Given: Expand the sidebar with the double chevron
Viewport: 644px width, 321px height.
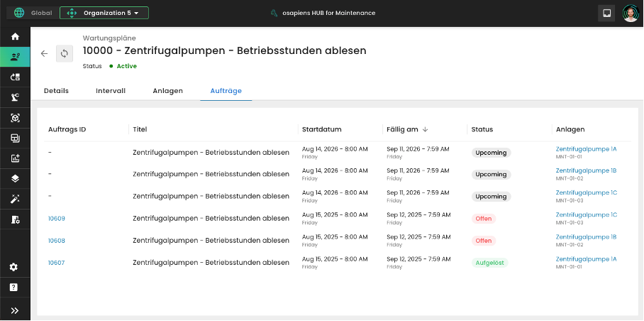Looking at the screenshot, I should 15,310.
